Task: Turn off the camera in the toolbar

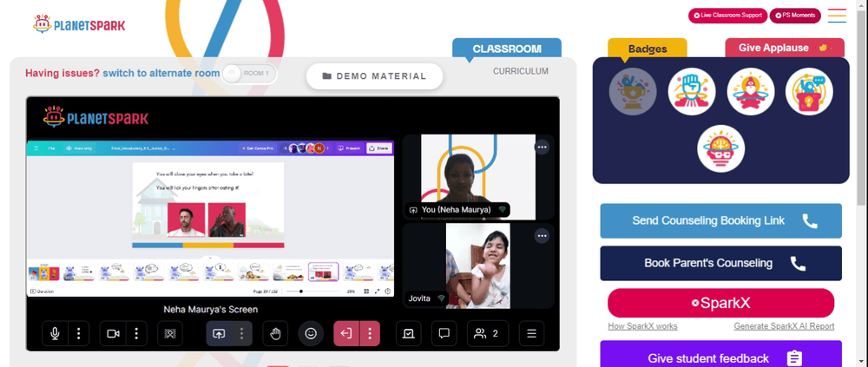Action: (x=113, y=334)
